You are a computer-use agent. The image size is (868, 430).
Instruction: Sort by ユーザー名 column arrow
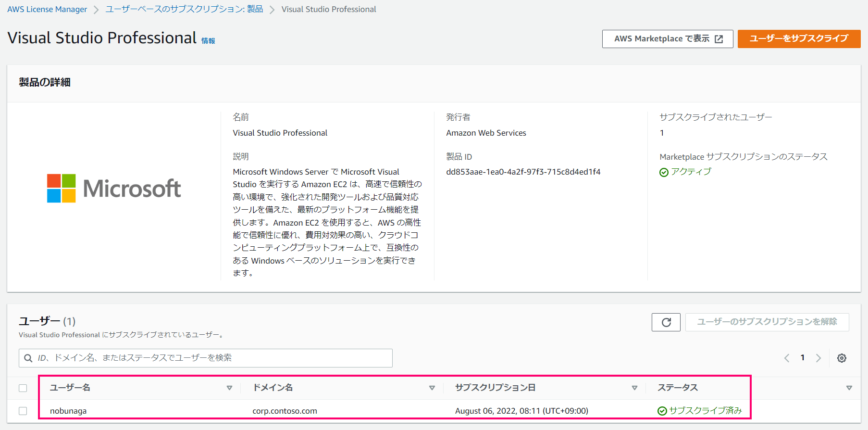coord(229,388)
